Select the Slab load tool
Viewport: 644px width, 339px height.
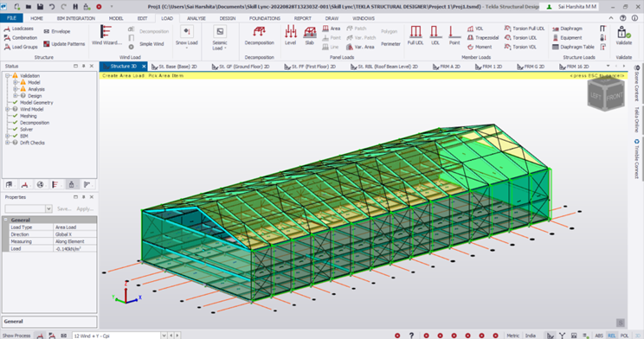point(310,35)
